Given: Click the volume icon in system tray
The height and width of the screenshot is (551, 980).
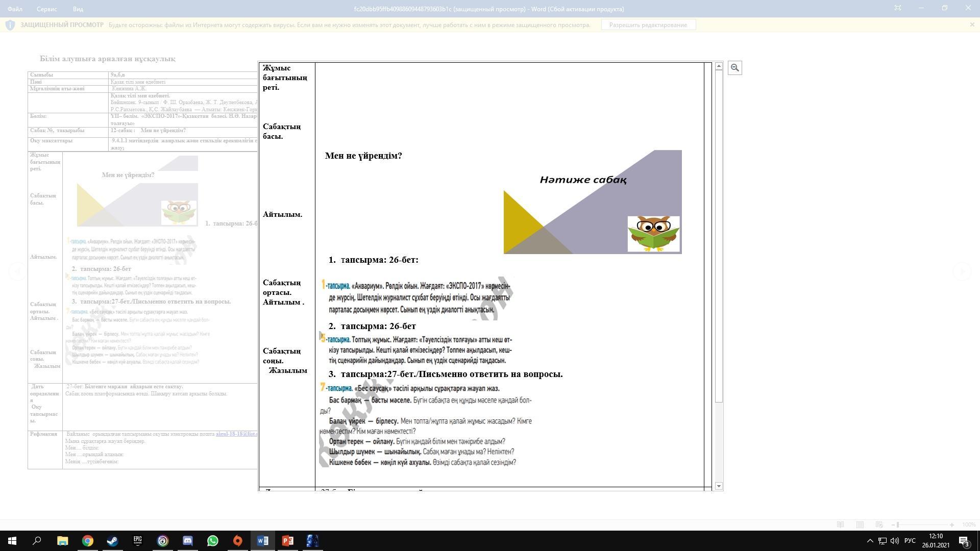Looking at the screenshot, I should click(x=895, y=541).
